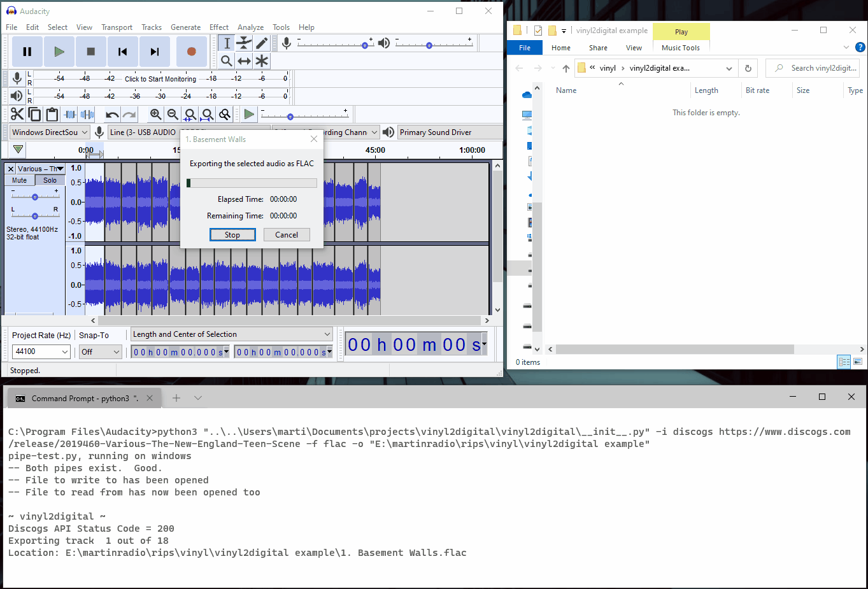Click the green Play button

[x=59, y=52]
